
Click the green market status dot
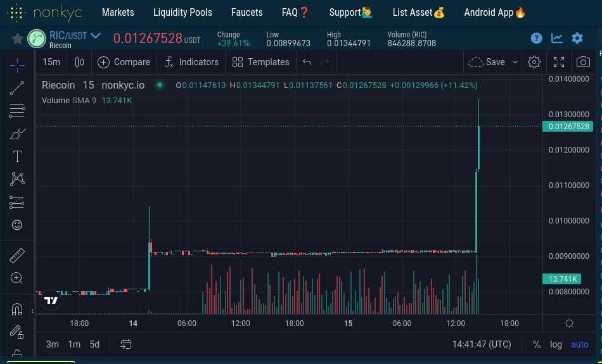(160, 85)
